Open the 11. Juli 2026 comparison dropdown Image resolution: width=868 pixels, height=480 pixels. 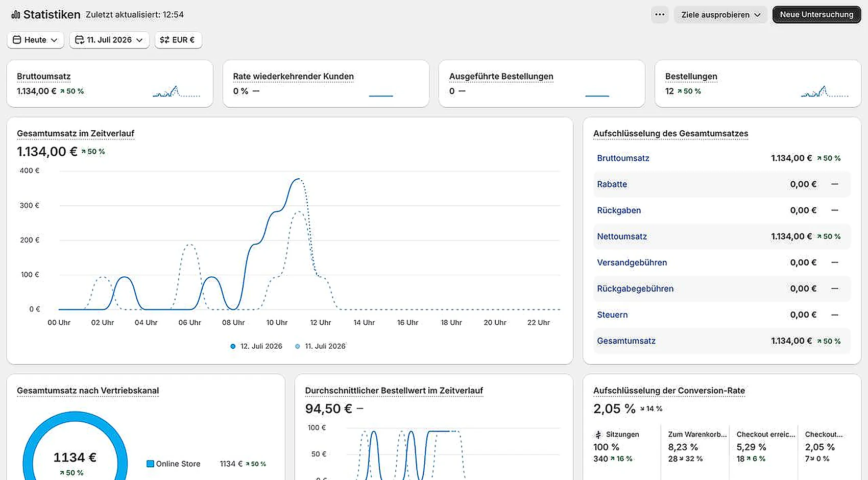pos(109,40)
